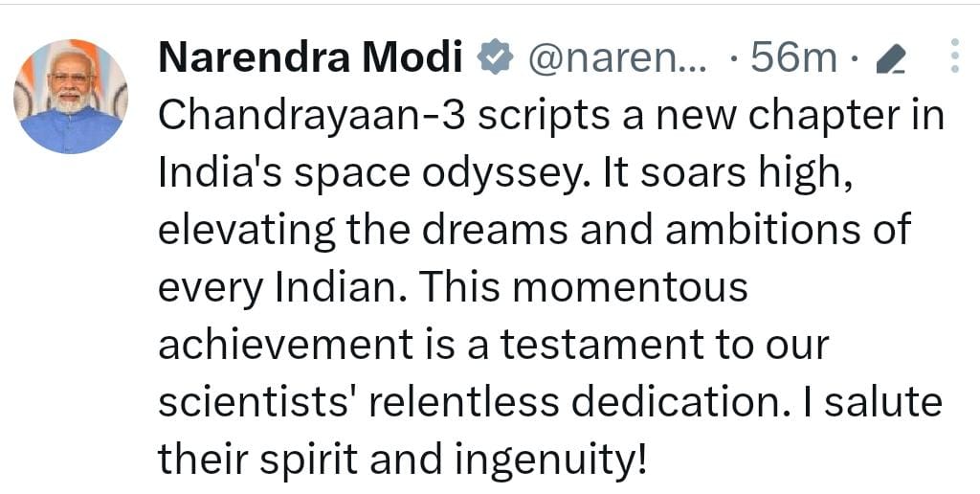The height and width of the screenshot is (494, 980).
Task: Click the word relentless in the post
Action: tap(463, 403)
